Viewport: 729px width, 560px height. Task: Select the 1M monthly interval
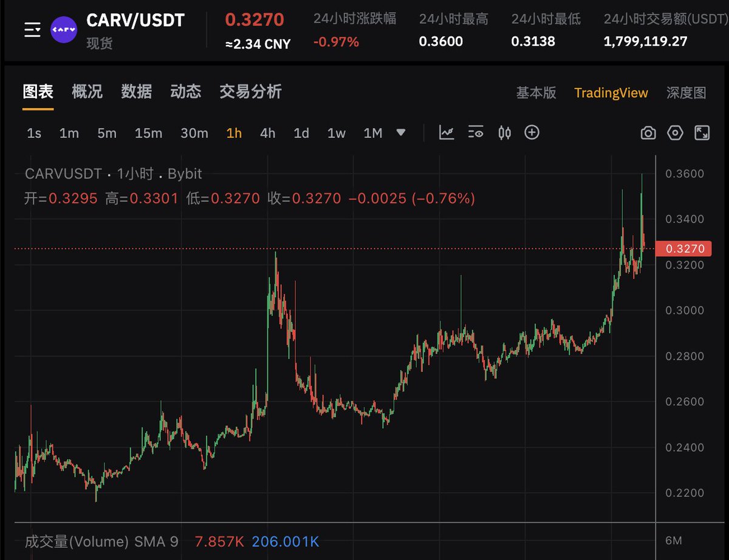[373, 133]
